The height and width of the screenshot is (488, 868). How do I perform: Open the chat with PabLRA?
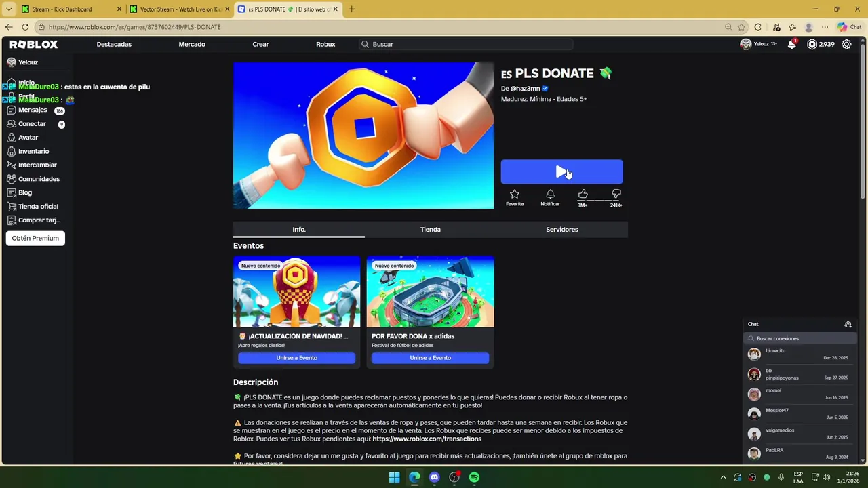click(x=800, y=453)
